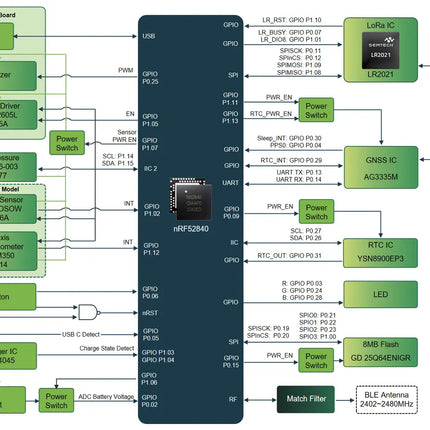Click the LED block
Screen dimensions: 430x430
tap(380, 294)
